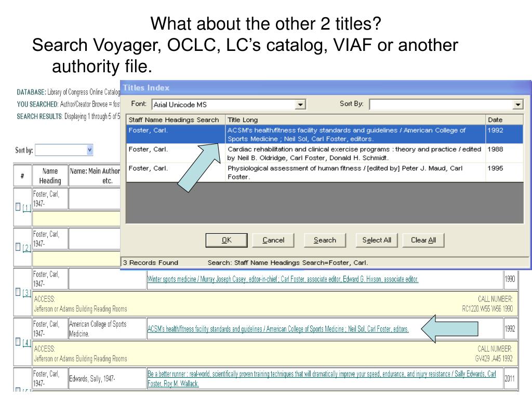The height and width of the screenshot is (399, 532).
Task: Select the Physiological assessment 1995 title row
Action: pyautogui.click(x=325, y=172)
